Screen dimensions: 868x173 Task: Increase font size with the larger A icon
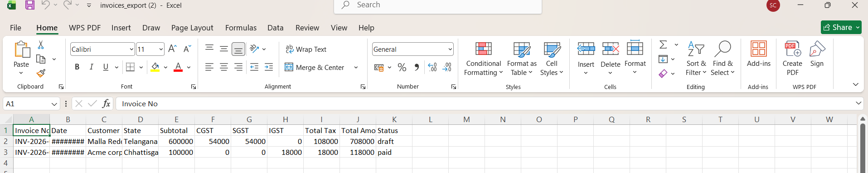coord(172,49)
